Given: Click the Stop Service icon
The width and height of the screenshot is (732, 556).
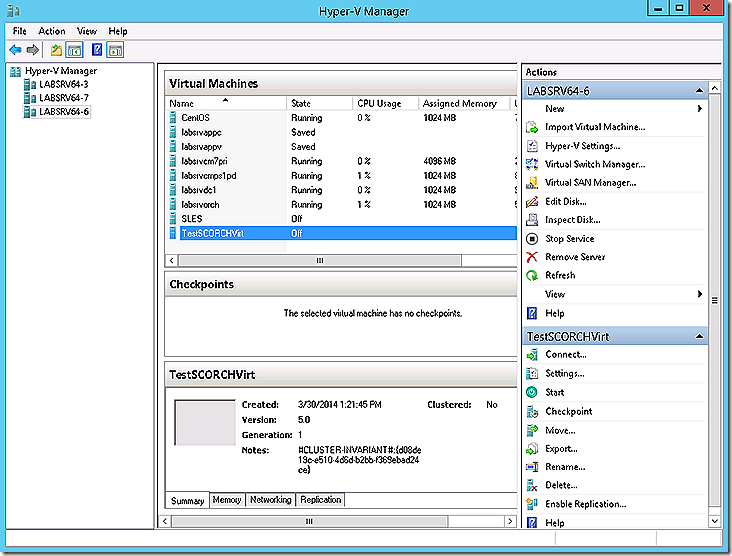Looking at the screenshot, I should (x=532, y=239).
